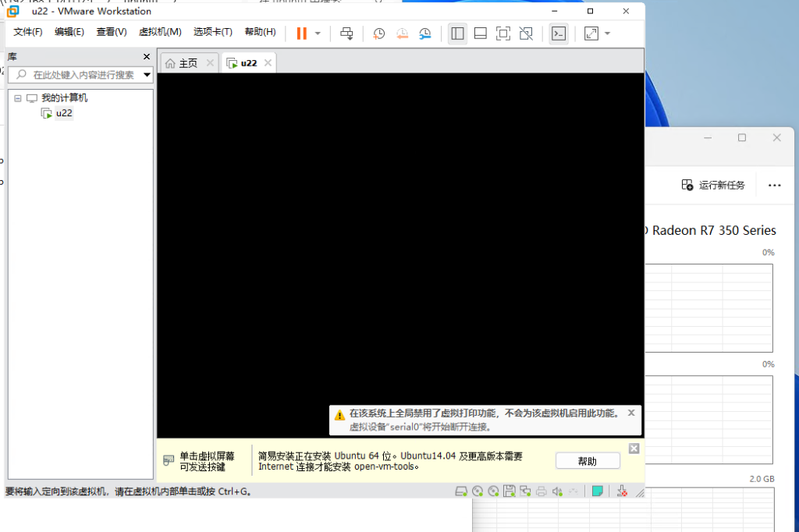The width and height of the screenshot is (799, 532).
Task: Click 运行新任务 in Task Manager
Action: click(x=713, y=185)
